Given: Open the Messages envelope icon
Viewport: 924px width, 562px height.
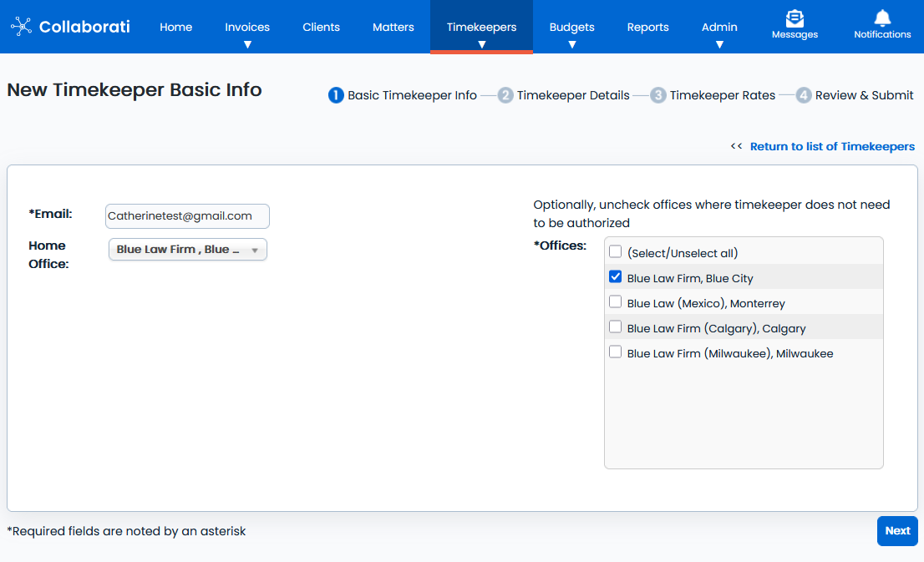Looking at the screenshot, I should point(795,18).
